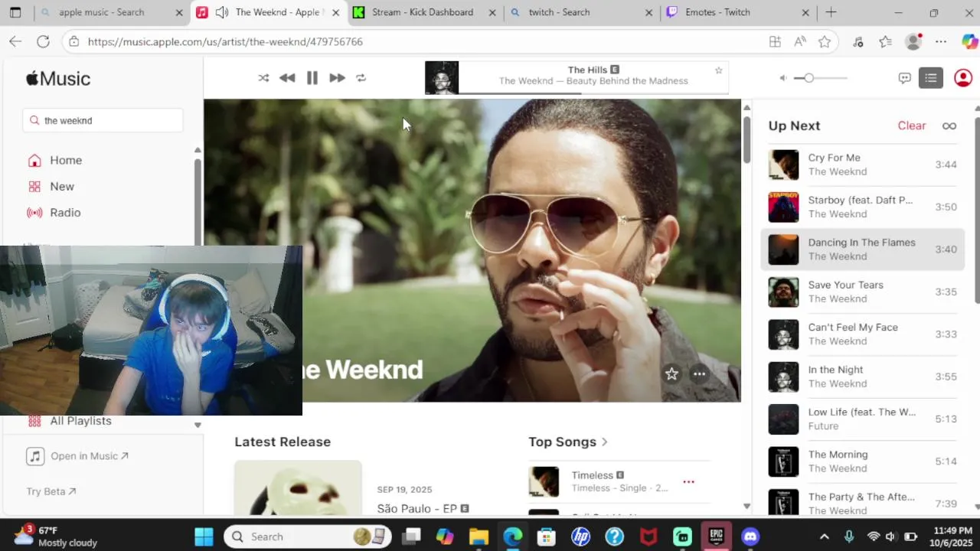Screen dimensions: 980x551
Task: Mute tab audio on The Weeknd tab
Action: 222,12
